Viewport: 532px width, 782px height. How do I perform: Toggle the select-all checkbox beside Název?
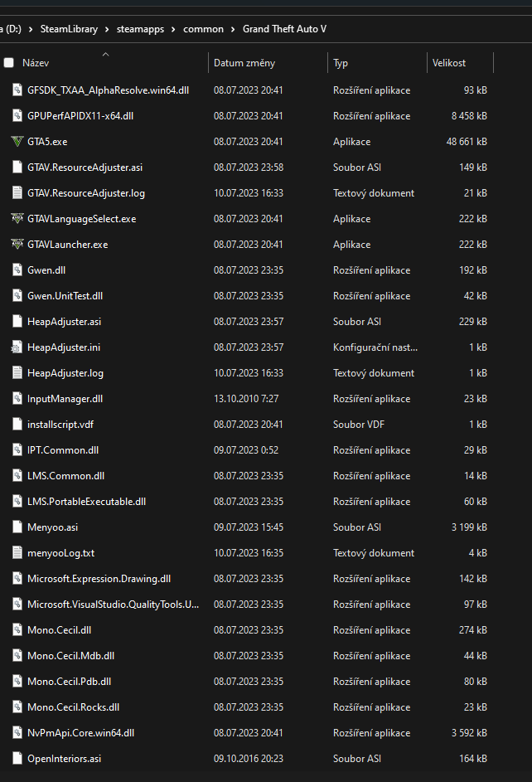[8, 63]
